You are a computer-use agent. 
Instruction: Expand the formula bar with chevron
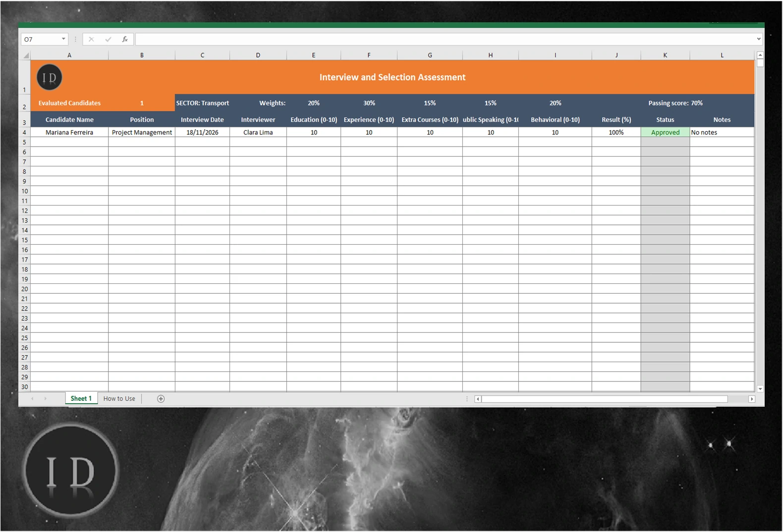pyautogui.click(x=759, y=39)
